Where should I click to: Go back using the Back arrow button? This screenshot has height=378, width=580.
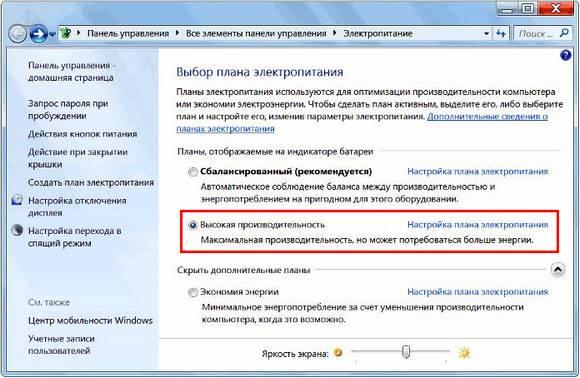tap(17, 34)
